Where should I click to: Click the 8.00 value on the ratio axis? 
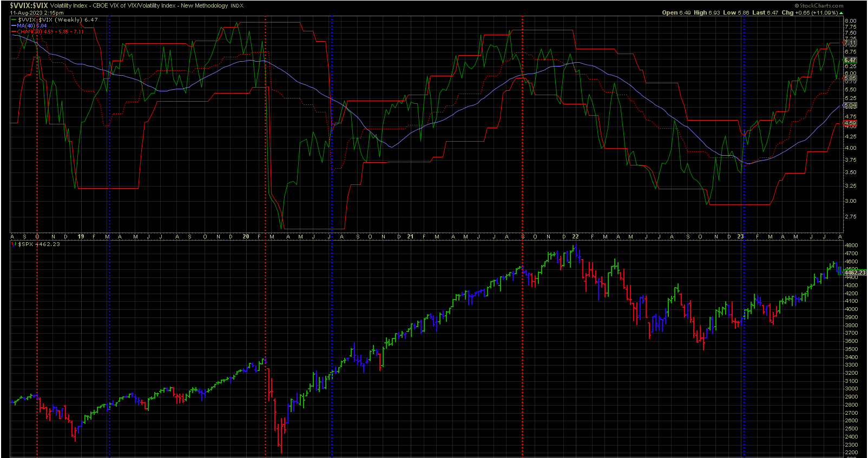pyautogui.click(x=850, y=21)
